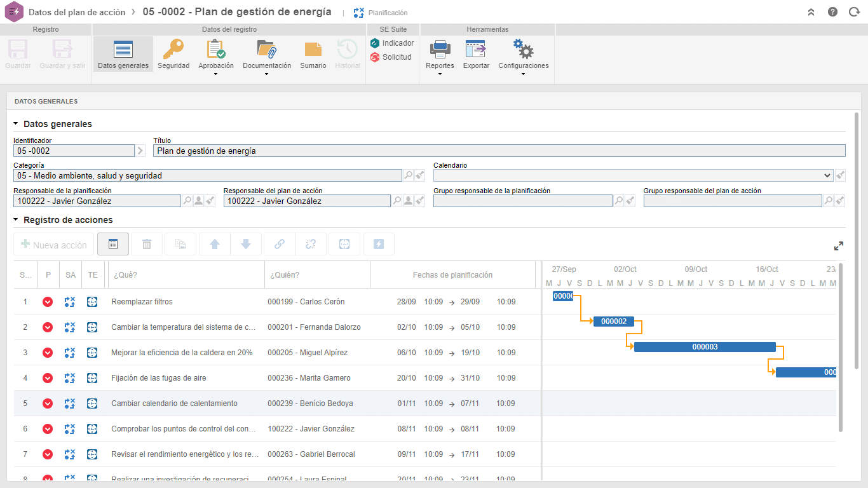
Task: Click the status icon of row 5
Action: point(48,403)
